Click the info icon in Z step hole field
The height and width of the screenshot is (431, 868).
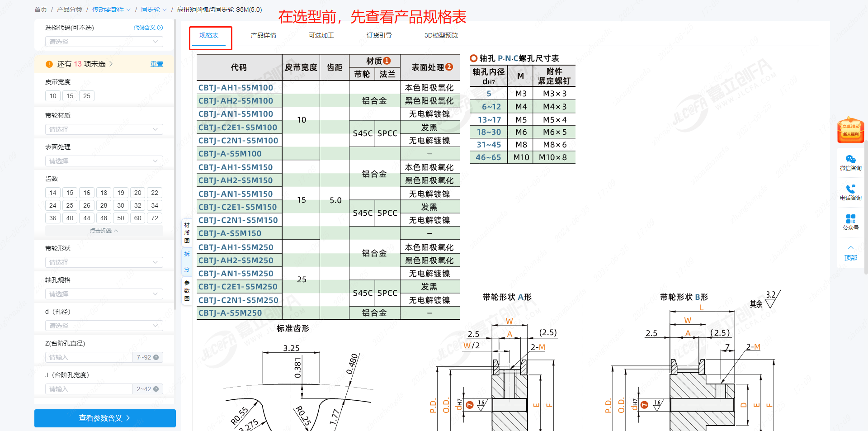(156, 357)
